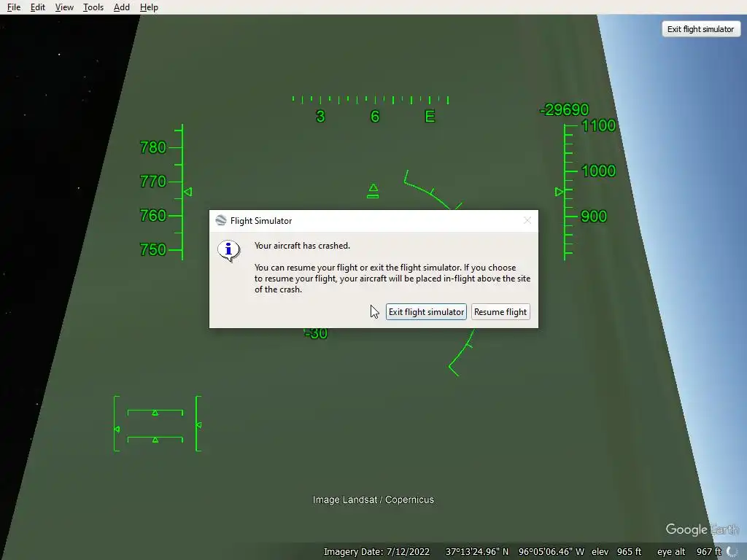
Task: Click the longitude 96°05'06.46" W readout
Action: [551, 552]
